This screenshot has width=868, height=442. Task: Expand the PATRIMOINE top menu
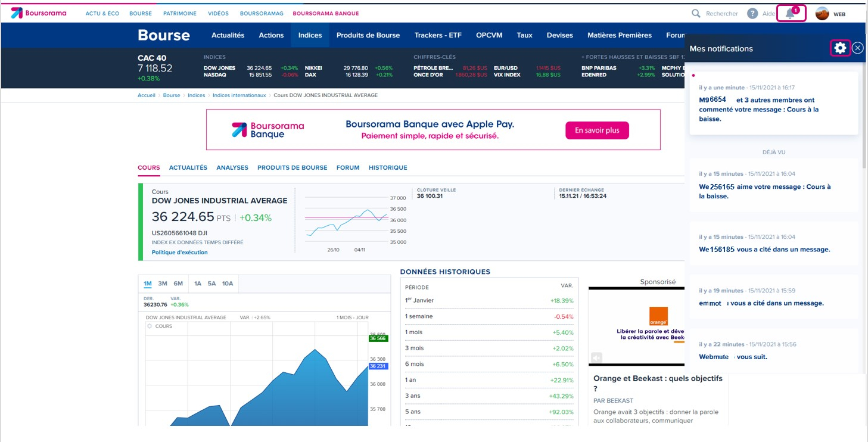coord(180,13)
